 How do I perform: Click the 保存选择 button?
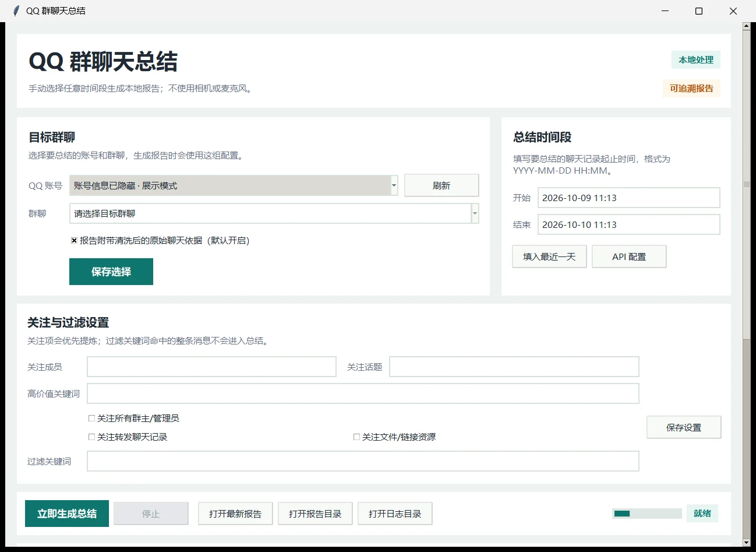111,272
